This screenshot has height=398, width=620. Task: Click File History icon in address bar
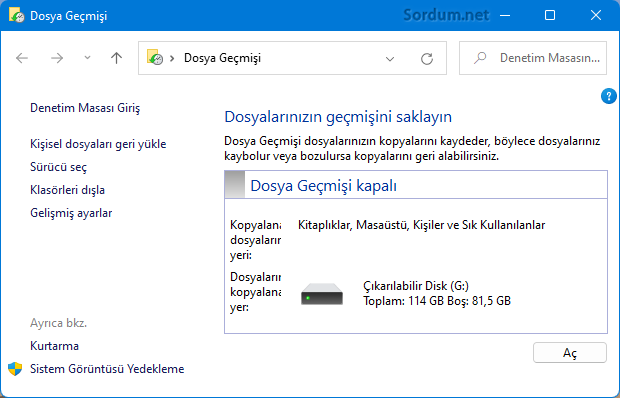(155, 57)
